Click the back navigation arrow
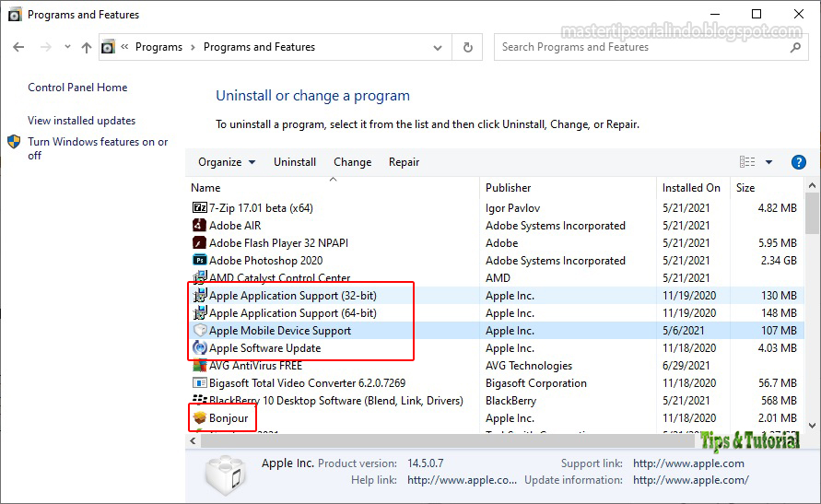This screenshot has height=504, width=821. (18, 47)
